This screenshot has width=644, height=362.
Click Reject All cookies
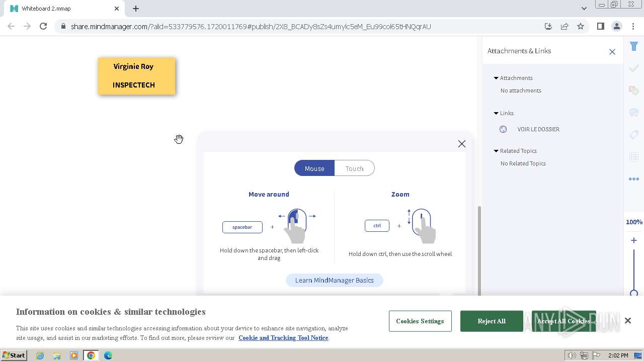pos(492,321)
